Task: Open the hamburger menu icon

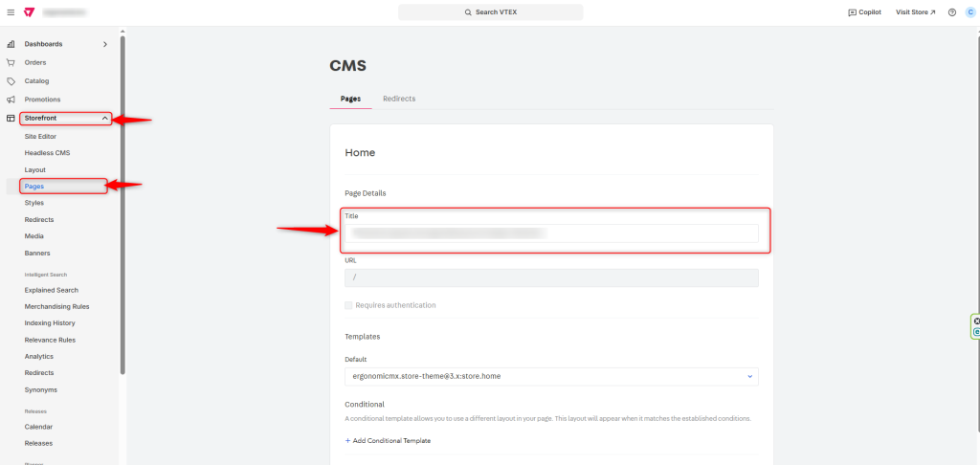Action: pyautogui.click(x=11, y=12)
